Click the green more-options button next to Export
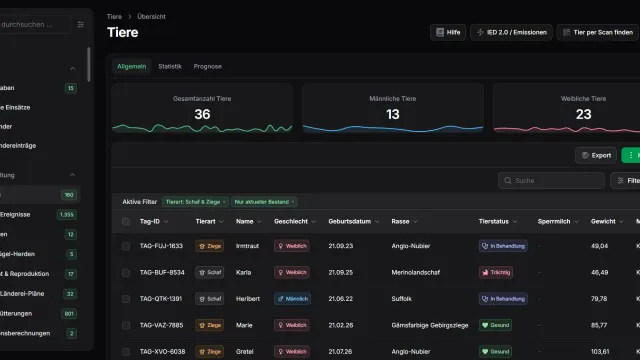Image resolution: width=640 pixels, height=360 pixels. pos(631,156)
